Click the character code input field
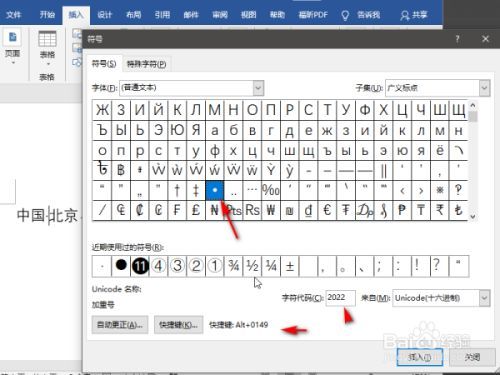Viewport: 500px width, 375px height. pos(340,298)
